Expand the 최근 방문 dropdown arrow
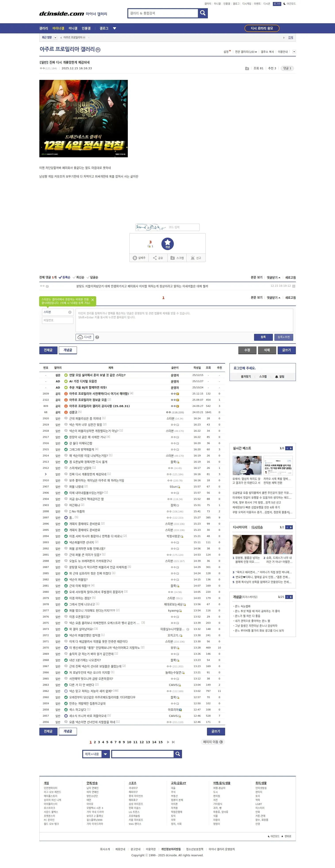335x868 pixels. click(55, 38)
